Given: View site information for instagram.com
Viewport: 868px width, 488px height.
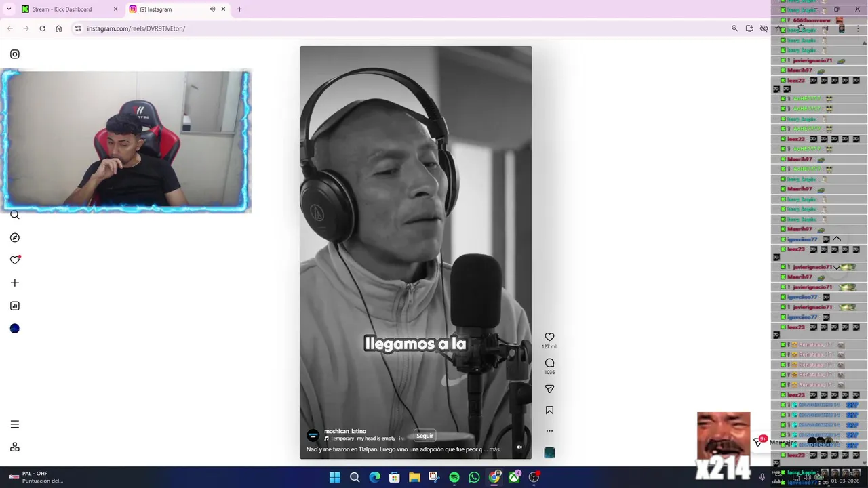Looking at the screenshot, I should pyautogui.click(x=78, y=28).
